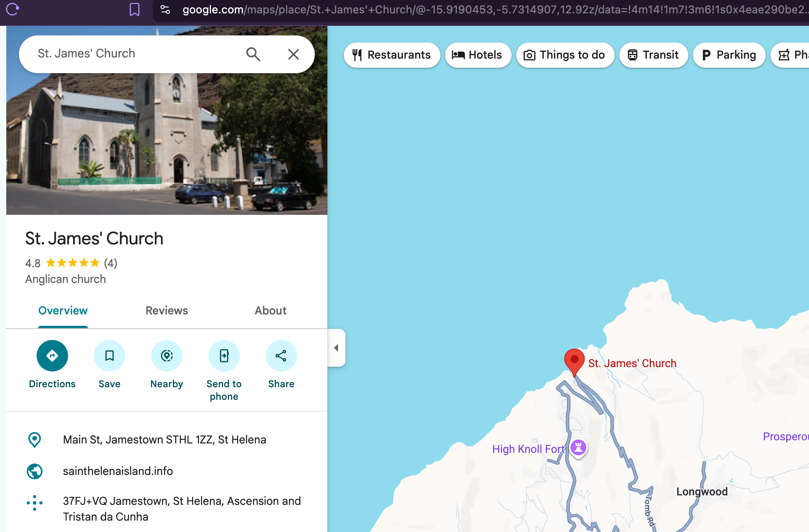Filter map by Hotels
Viewport: 809px width, 532px height.
click(x=478, y=55)
